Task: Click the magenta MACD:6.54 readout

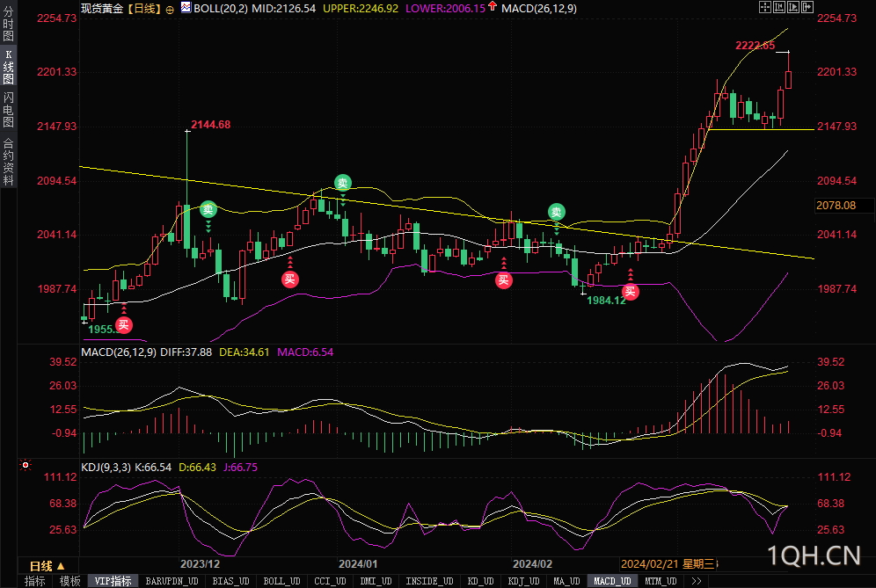Action: coord(305,352)
